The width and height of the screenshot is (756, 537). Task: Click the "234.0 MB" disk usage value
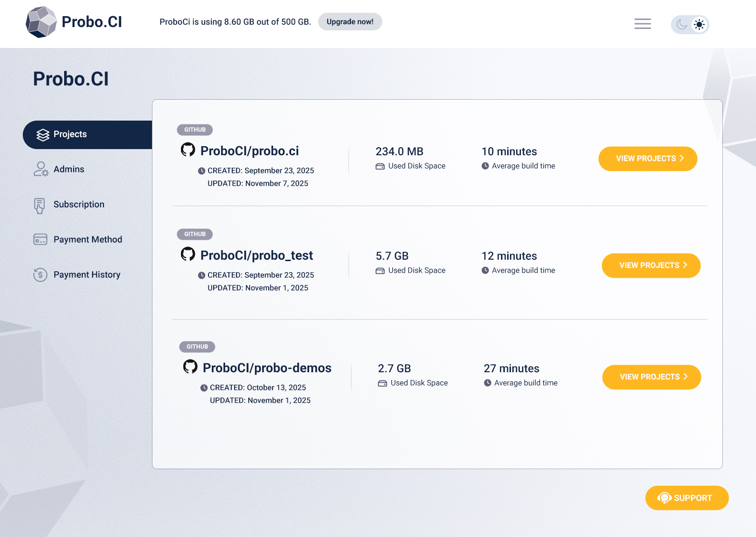pos(399,151)
